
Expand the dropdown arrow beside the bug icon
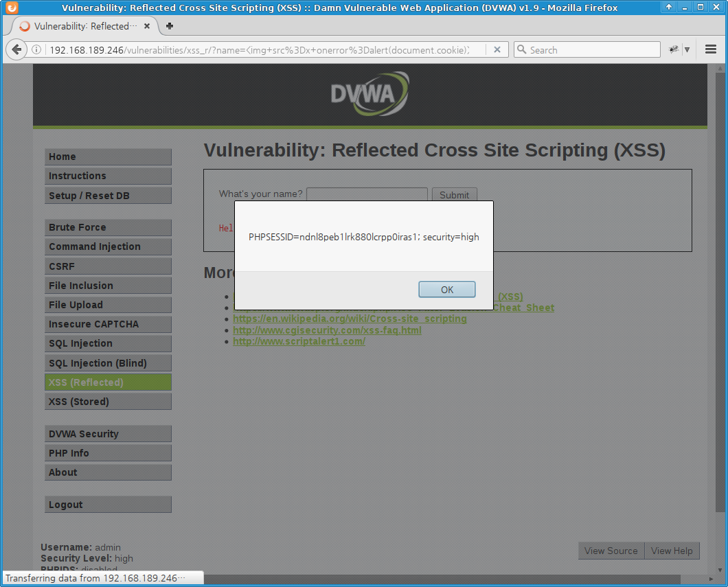(x=687, y=49)
